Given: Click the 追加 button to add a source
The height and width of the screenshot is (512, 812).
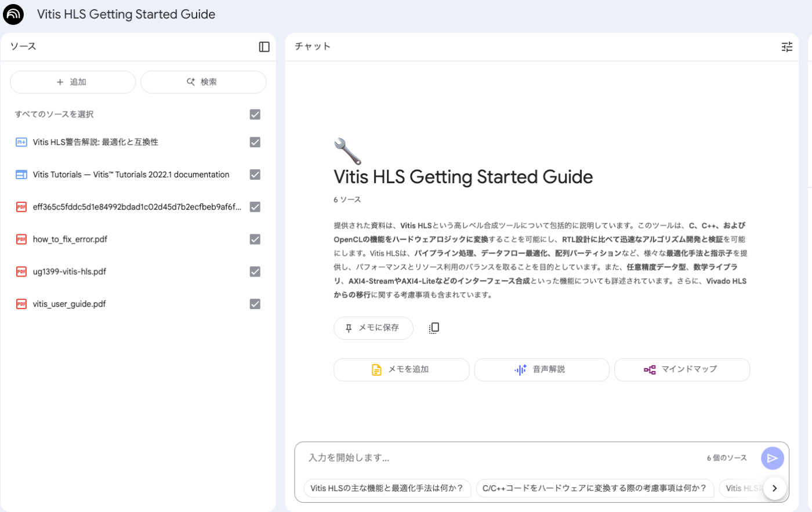Looking at the screenshot, I should pos(72,82).
